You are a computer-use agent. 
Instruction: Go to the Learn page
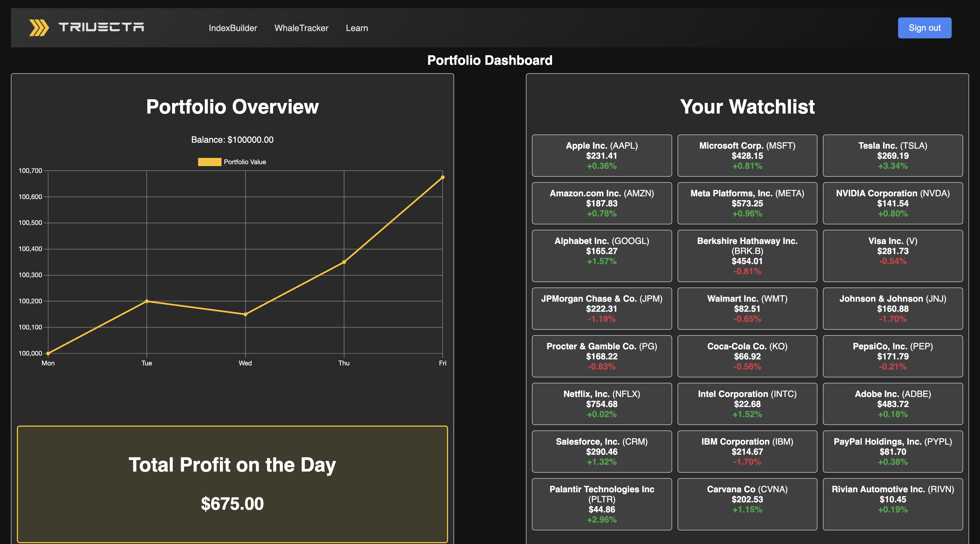pyautogui.click(x=357, y=28)
